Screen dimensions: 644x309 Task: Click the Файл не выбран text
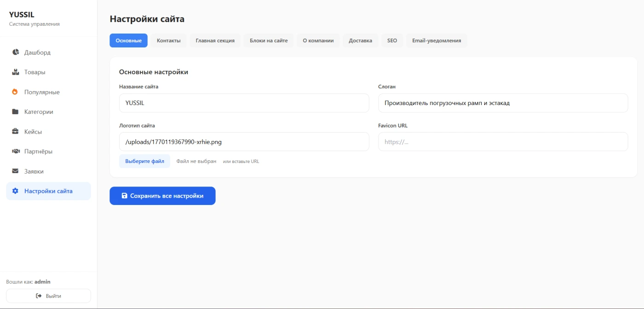click(196, 161)
